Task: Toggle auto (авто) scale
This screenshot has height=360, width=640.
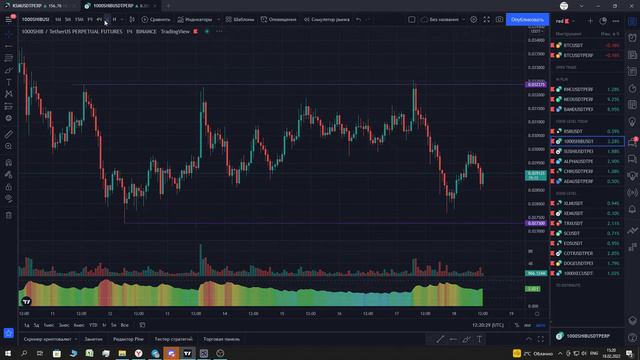Action: [540, 325]
